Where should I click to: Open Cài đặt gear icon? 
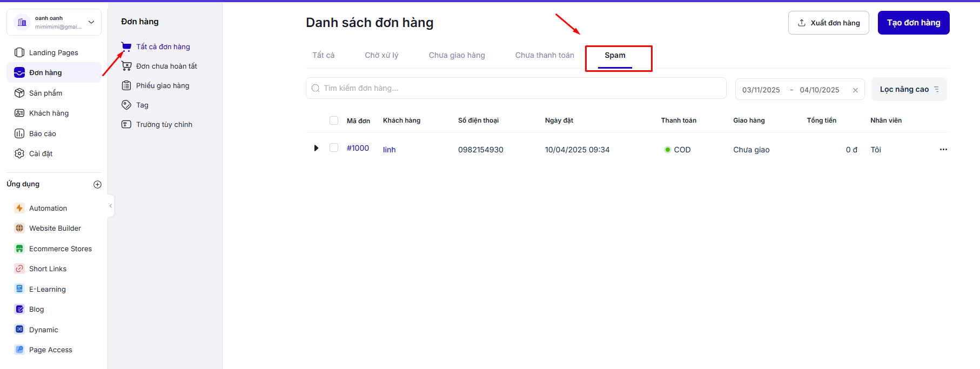[x=19, y=153]
